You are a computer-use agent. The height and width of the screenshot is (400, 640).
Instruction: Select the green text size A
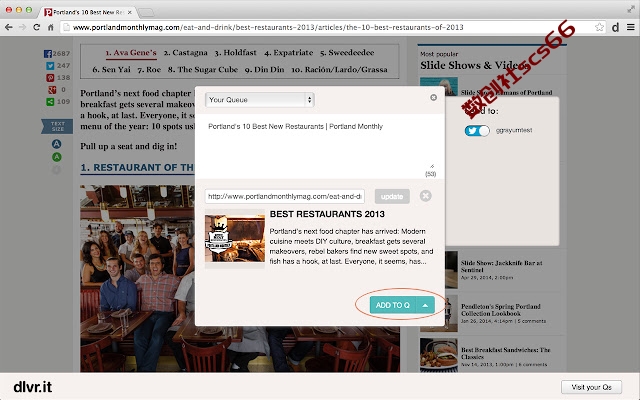pyautogui.click(x=56, y=157)
